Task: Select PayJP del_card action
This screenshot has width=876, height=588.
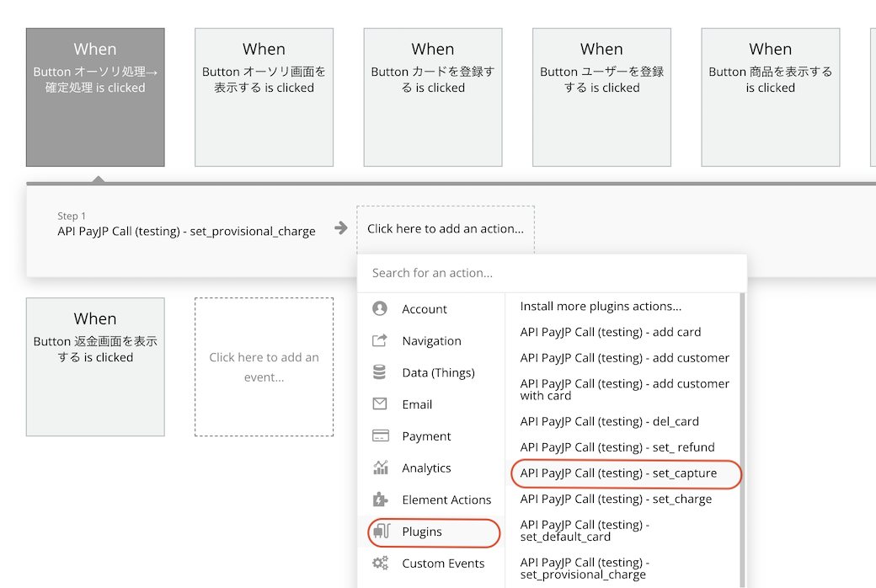Action: pos(610,421)
